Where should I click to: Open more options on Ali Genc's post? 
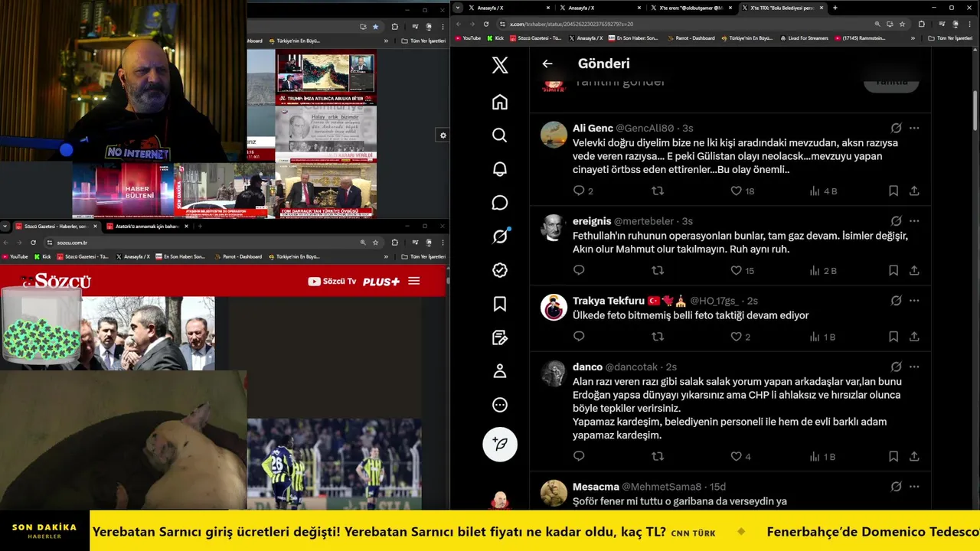pos(914,128)
